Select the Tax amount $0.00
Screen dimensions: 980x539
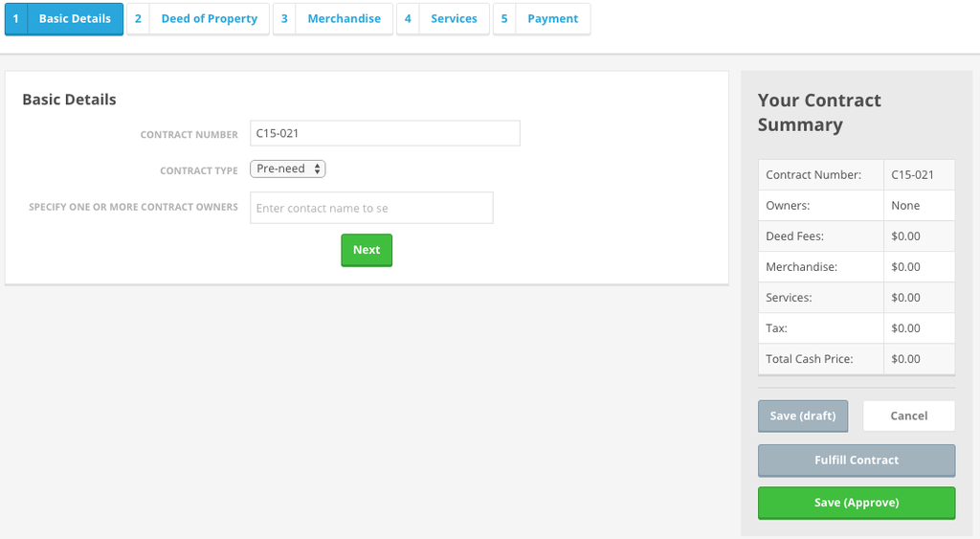point(905,328)
